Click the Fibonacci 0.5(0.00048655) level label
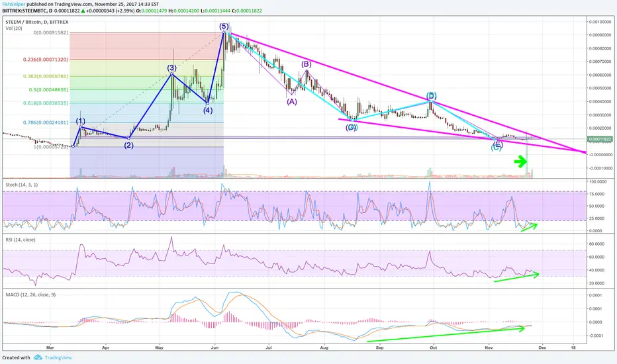The width and height of the screenshot is (617, 364). (x=48, y=90)
